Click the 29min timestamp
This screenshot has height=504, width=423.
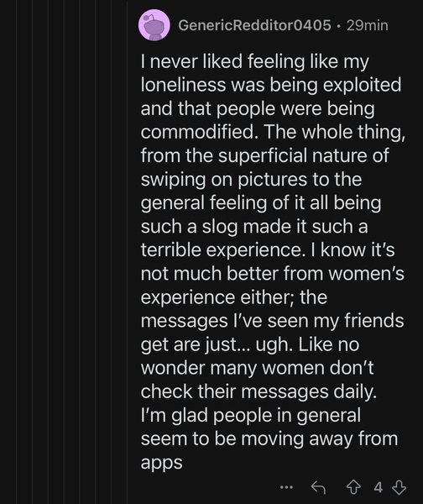point(368,25)
